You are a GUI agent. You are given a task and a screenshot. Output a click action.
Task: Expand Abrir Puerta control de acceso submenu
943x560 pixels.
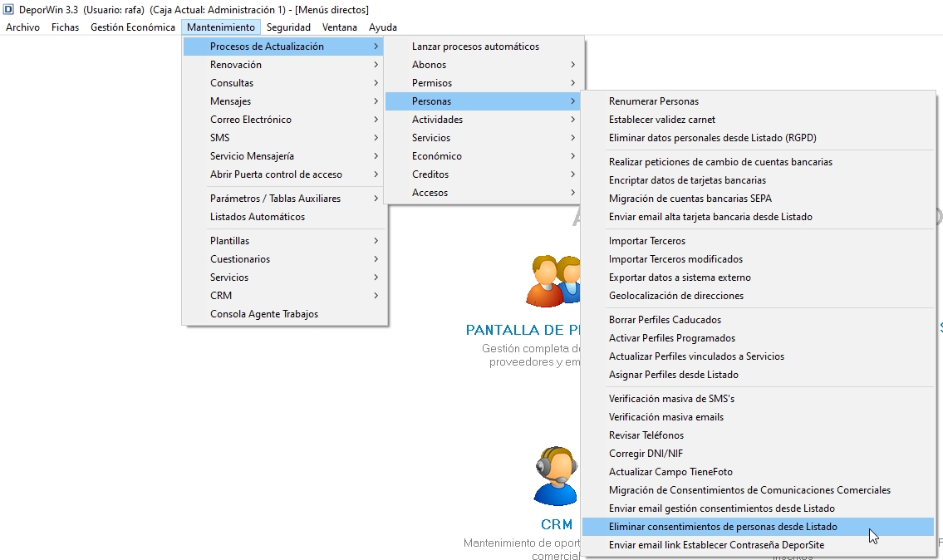click(285, 174)
